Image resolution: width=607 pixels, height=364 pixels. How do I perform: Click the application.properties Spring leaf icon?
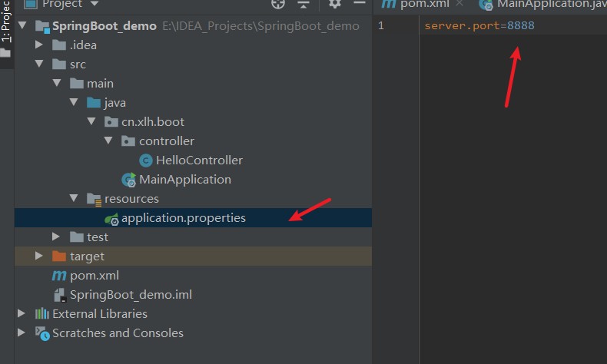tap(111, 219)
